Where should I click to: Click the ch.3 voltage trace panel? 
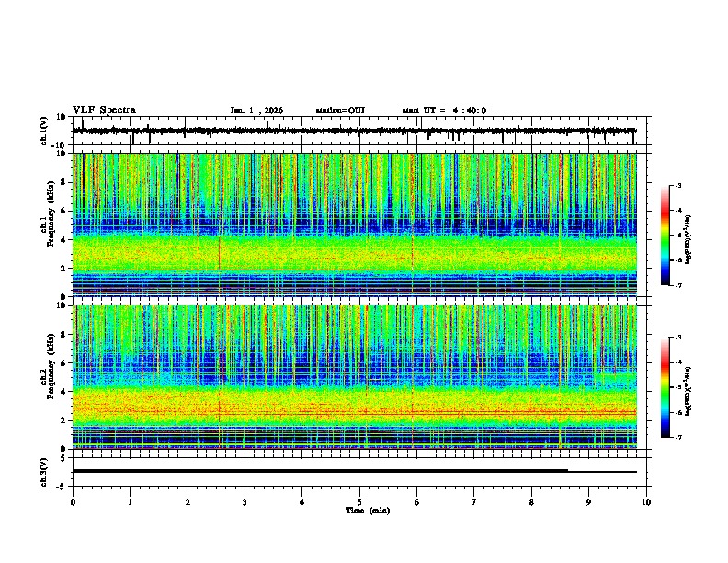pos(358,472)
